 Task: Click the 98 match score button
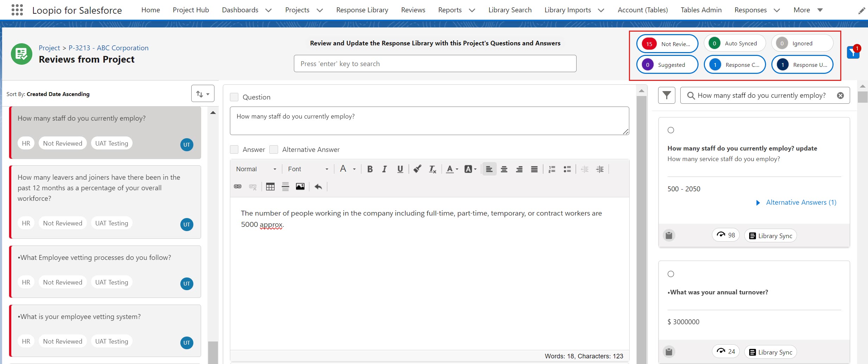pos(726,235)
